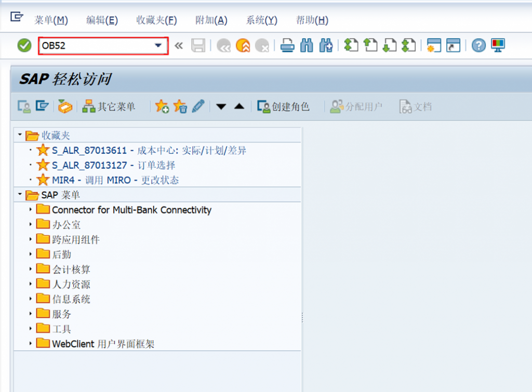
Task: Open the 系统(Y) menu
Action: click(x=262, y=20)
